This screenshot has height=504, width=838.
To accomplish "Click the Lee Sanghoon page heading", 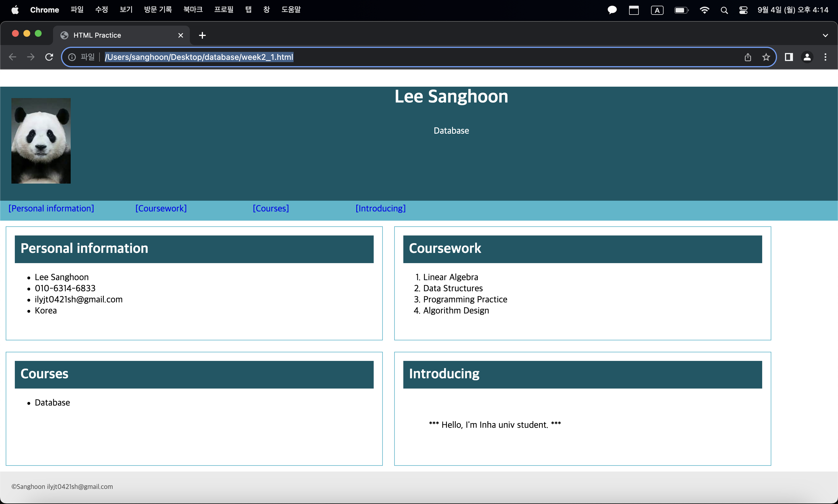I will click(x=451, y=96).
